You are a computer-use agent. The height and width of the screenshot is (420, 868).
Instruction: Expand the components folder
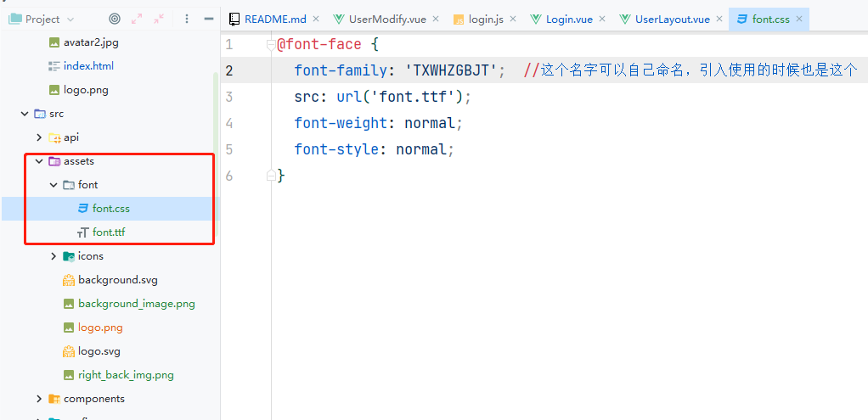tap(39, 399)
